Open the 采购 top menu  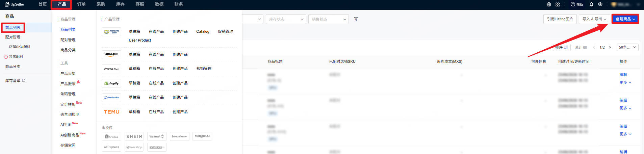pos(101,4)
